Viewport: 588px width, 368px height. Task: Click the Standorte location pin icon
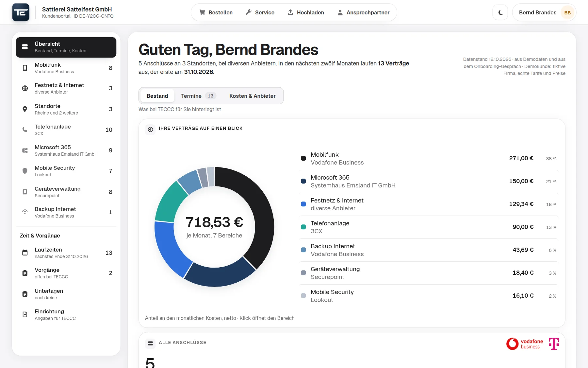pyautogui.click(x=25, y=109)
